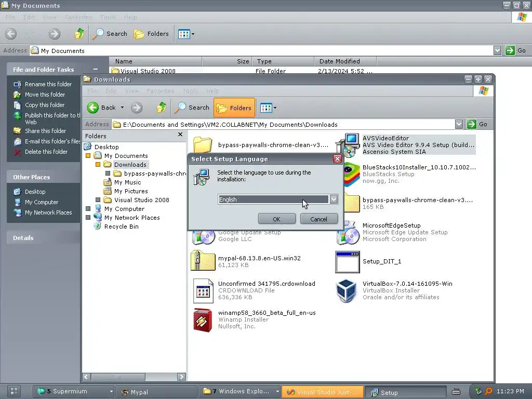Click the green Back arrow in Downloads window
This screenshot has height=399, width=532.
(92, 108)
